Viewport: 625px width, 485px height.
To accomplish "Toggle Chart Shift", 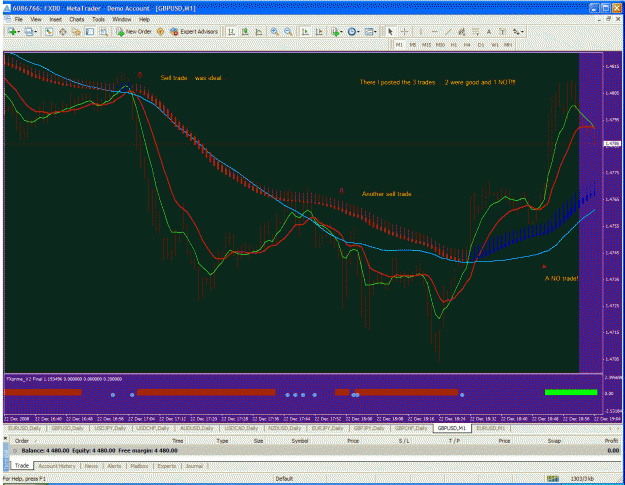I will tap(319, 32).
